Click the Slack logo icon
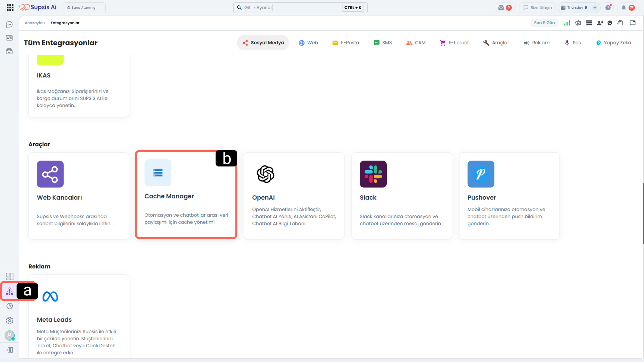This screenshot has height=362, width=644. click(x=373, y=174)
